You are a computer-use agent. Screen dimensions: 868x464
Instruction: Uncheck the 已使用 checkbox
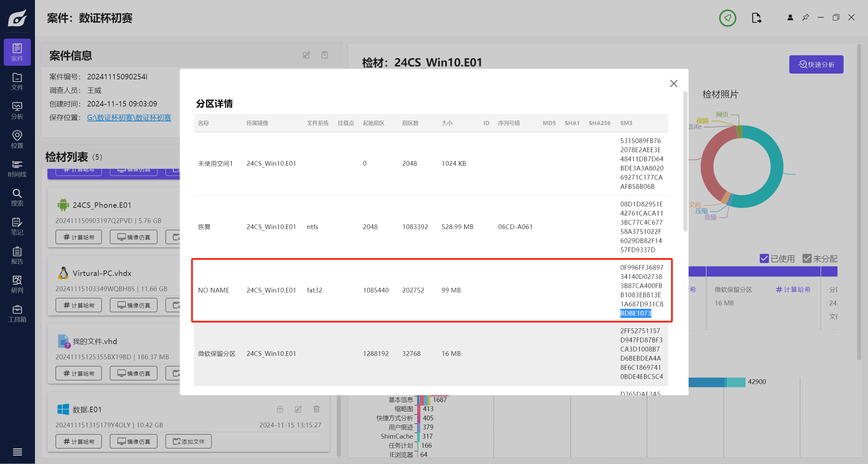click(x=764, y=259)
